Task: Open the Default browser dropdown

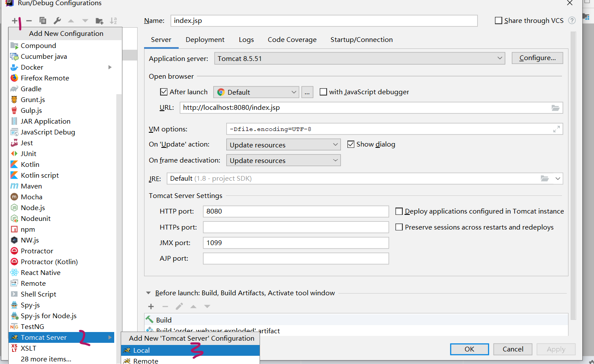Action: tap(256, 92)
